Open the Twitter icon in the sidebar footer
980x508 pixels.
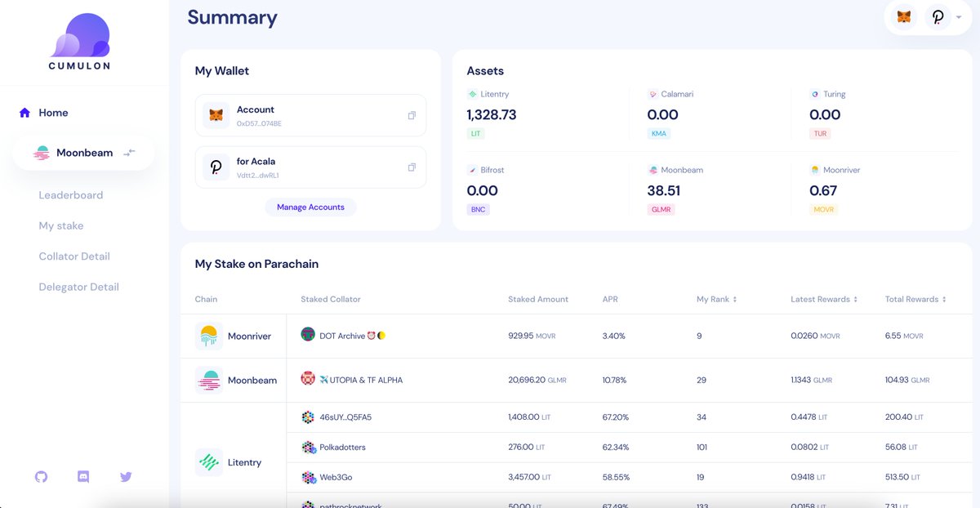point(125,476)
